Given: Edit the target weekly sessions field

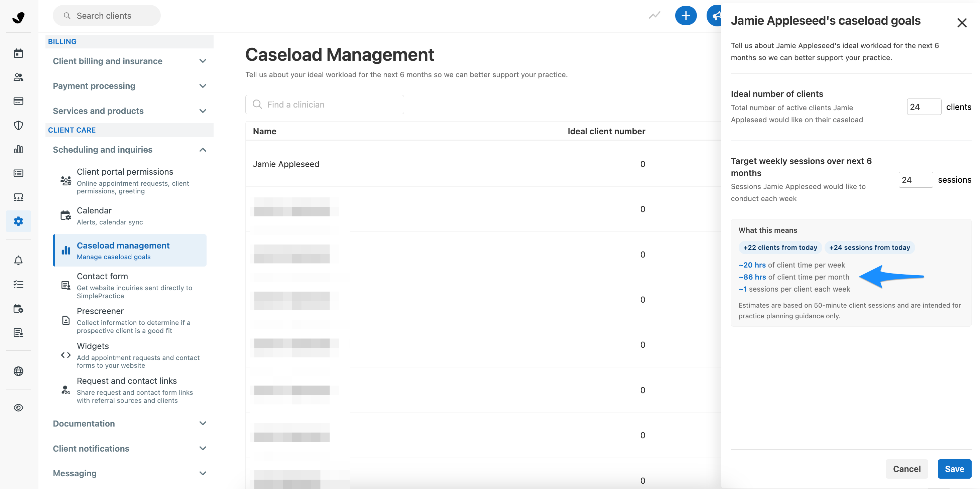Looking at the screenshot, I should click(x=915, y=180).
